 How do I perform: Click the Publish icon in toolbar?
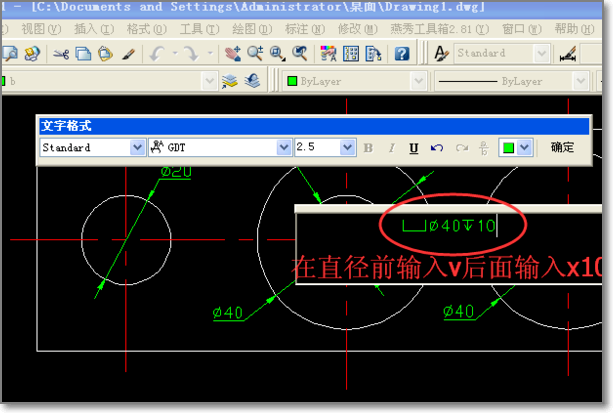pyautogui.click(x=32, y=54)
